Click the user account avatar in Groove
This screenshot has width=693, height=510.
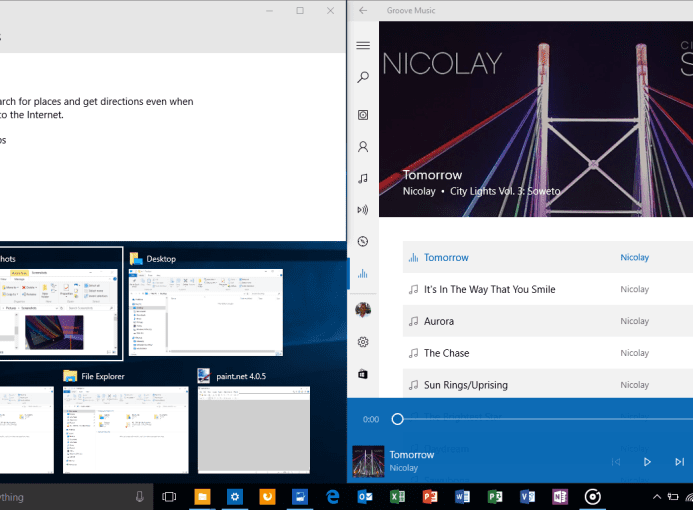pos(363,310)
